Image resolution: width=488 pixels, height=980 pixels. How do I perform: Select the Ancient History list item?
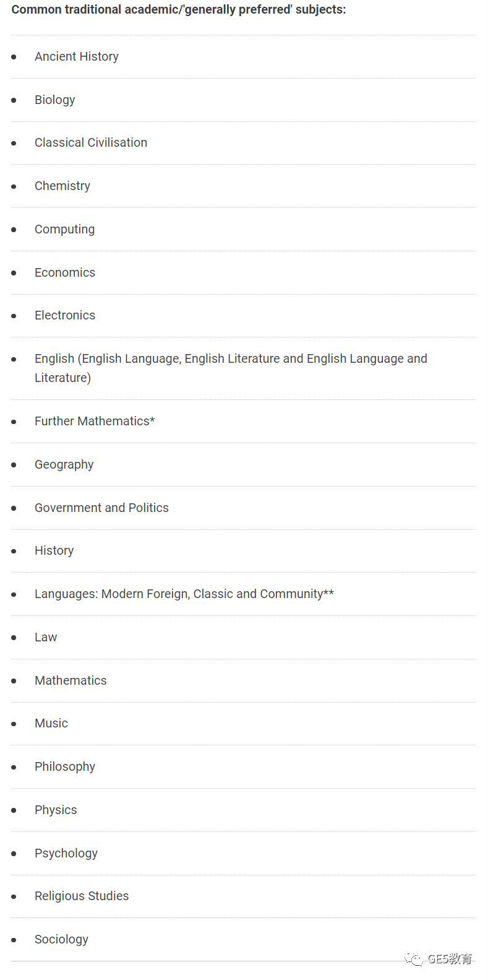pos(77,56)
